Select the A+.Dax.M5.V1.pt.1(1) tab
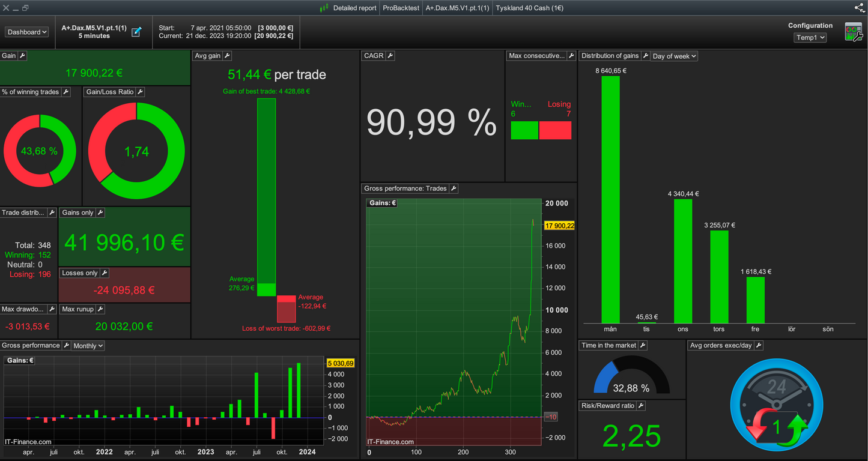 457,8
